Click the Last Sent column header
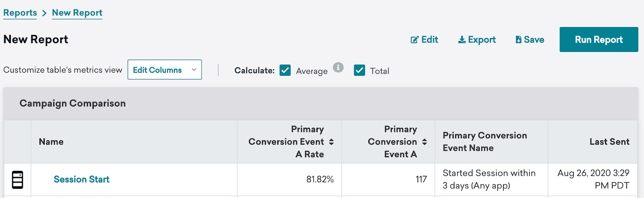Image resolution: width=644 pixels, height=198 pixels. coord(609,142)
